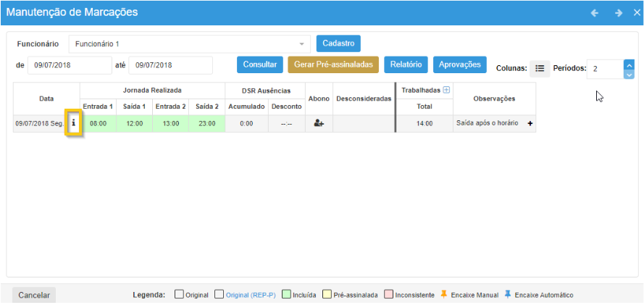Click the Encaixe Automático pin icon
Viewport: 644px width, 305px height.
(507, 295)
